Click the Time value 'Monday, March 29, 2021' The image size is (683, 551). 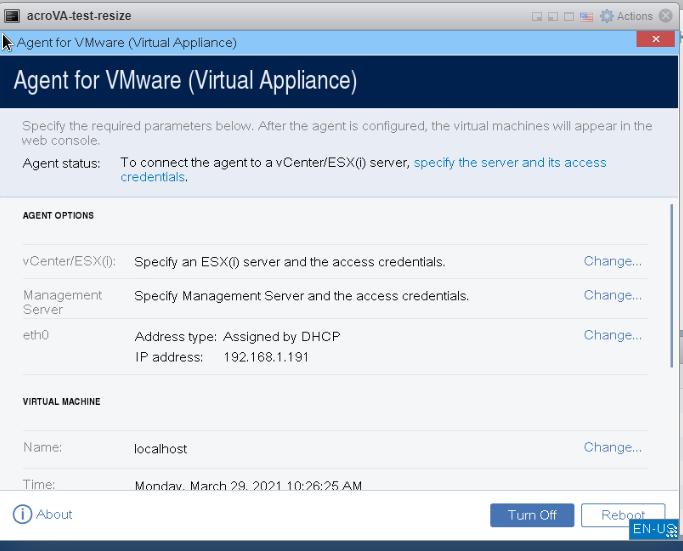(x=248, y=485)
